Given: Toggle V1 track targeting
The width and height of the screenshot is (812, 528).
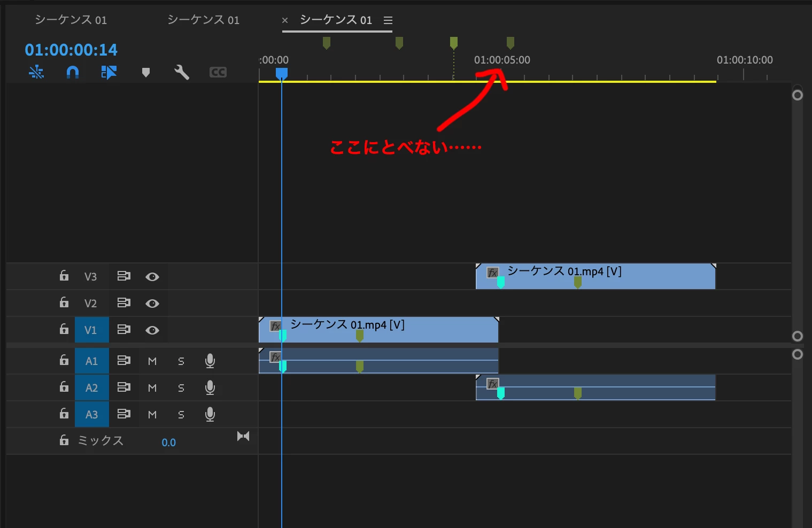Looking at the screenshot, I should pyautogui.click(x=92, y=330).
